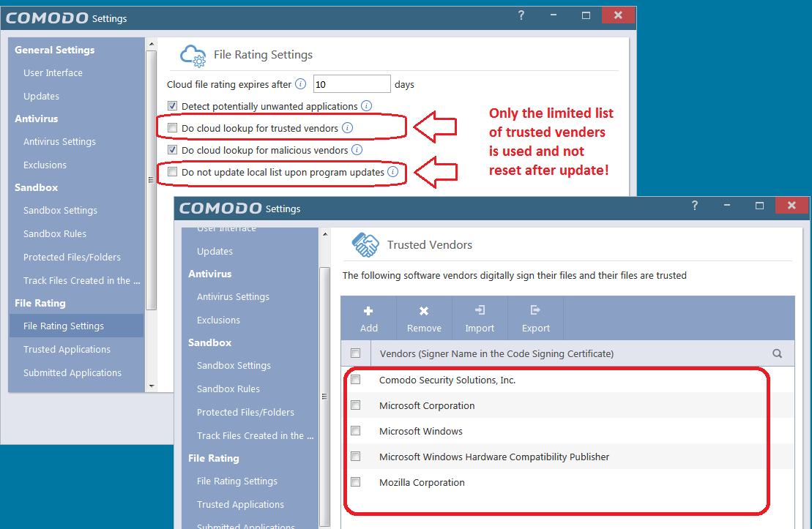Viewport: 812px width, 529px height.
Task: Open User Interface in back window sidebar
Action: coord(53,73)
